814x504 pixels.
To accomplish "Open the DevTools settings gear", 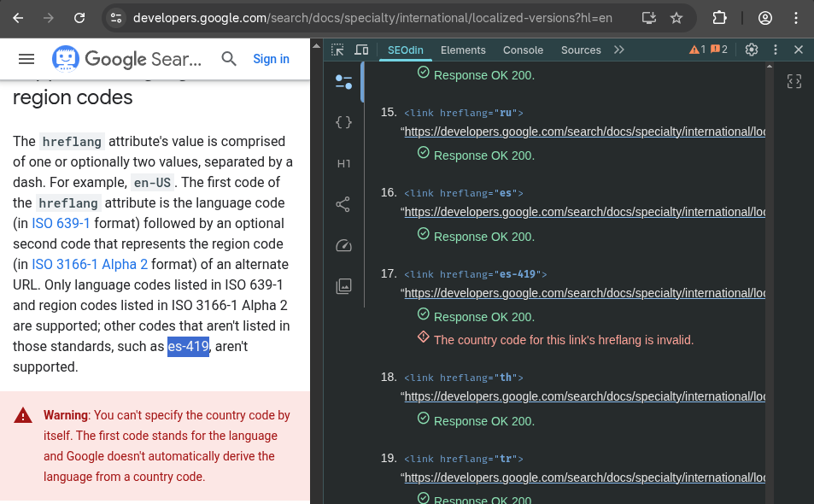I will (751, 50).
